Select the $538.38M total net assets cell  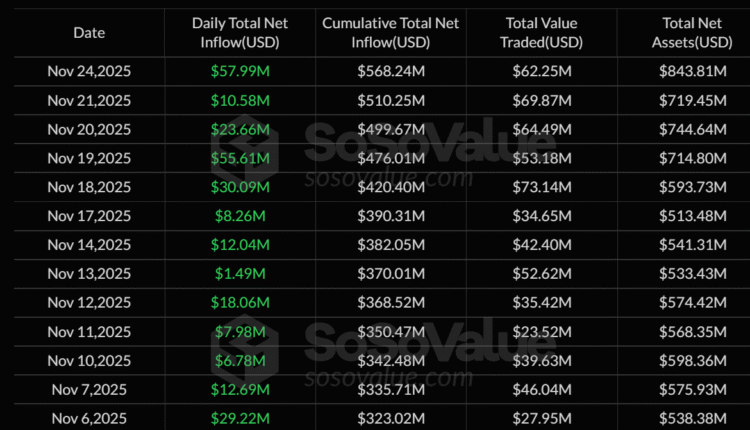pos(695,418)
